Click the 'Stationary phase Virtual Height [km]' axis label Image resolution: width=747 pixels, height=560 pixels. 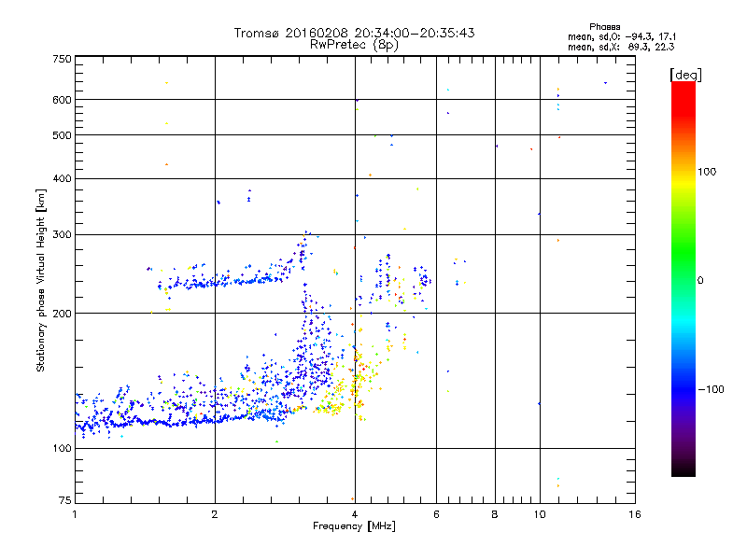pyautogui.click(x=41, y=280)
